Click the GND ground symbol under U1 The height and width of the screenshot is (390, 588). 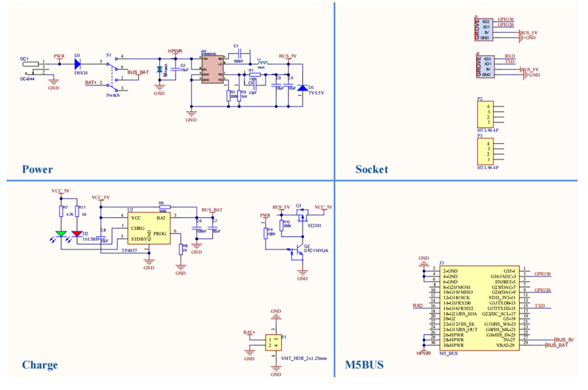pos(191,114)
